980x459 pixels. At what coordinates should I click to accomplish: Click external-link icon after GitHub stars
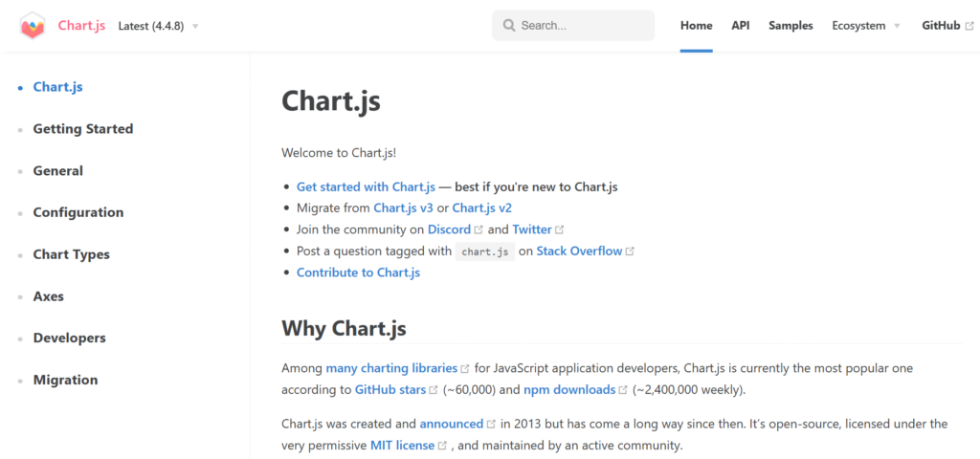point(434,390)
